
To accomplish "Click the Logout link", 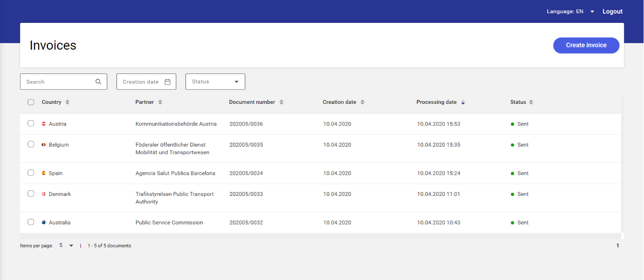I will point(612,12).
